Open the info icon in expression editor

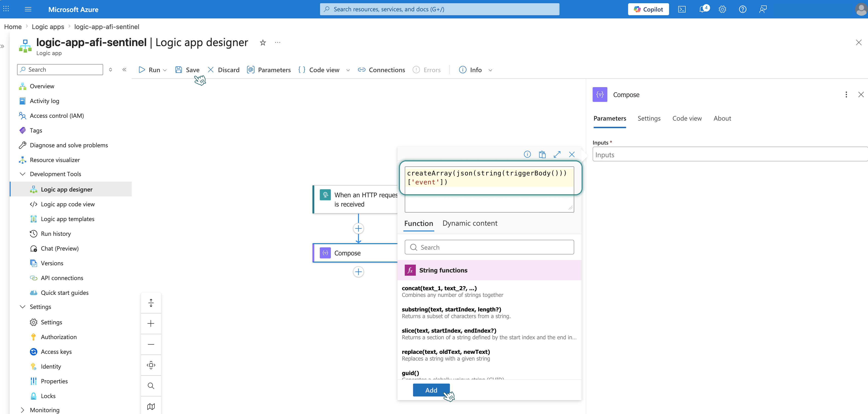[527, 154]
